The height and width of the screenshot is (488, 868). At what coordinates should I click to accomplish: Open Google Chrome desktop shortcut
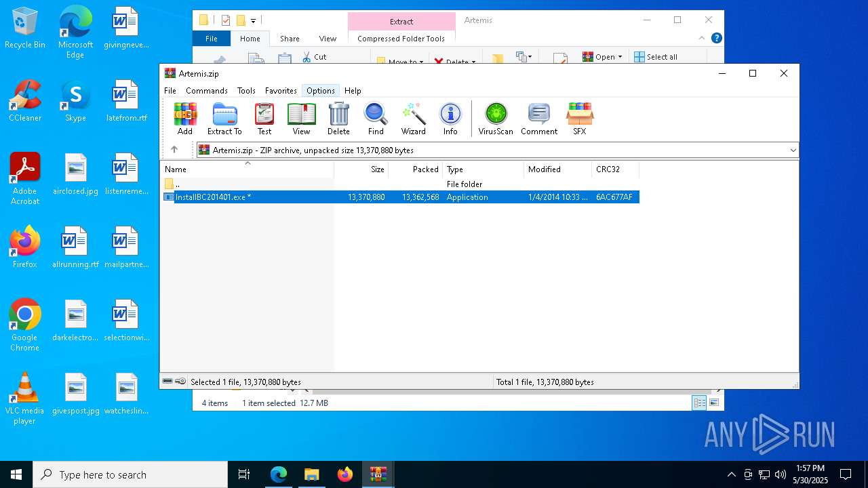click(x=25, y=325)
